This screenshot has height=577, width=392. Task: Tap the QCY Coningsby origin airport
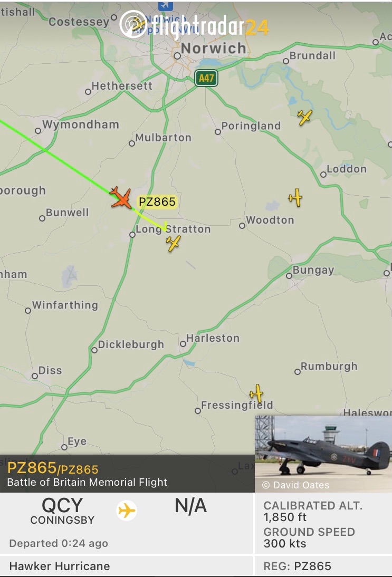[x=62, y=511]
